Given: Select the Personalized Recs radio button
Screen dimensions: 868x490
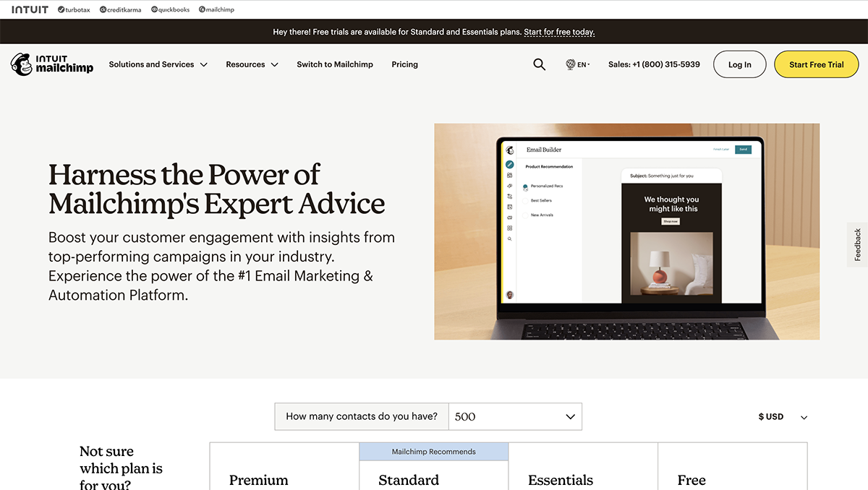Looking at the screenshot, I should click(525, 186).
